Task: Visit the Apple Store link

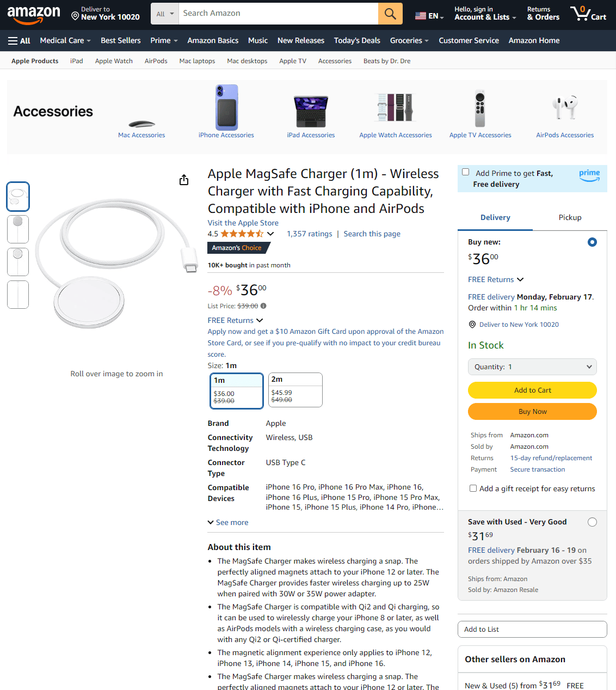Action: (x=243, y=223)
